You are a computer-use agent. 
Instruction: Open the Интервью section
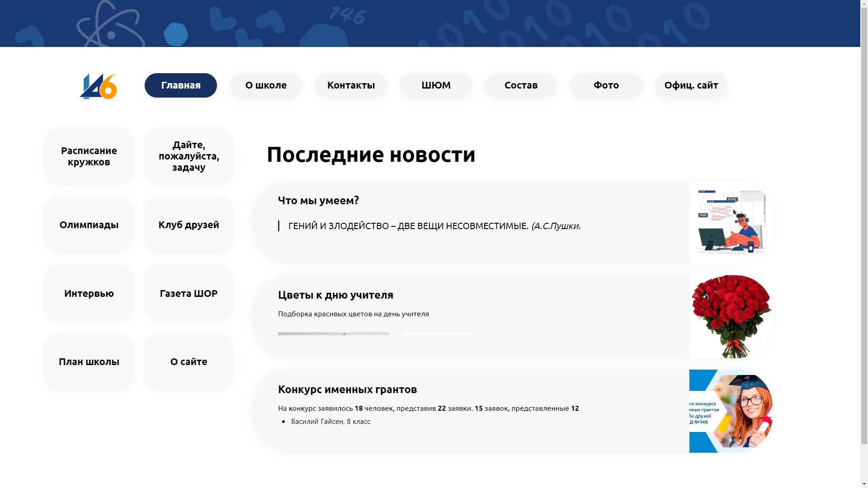coord(89,294)
